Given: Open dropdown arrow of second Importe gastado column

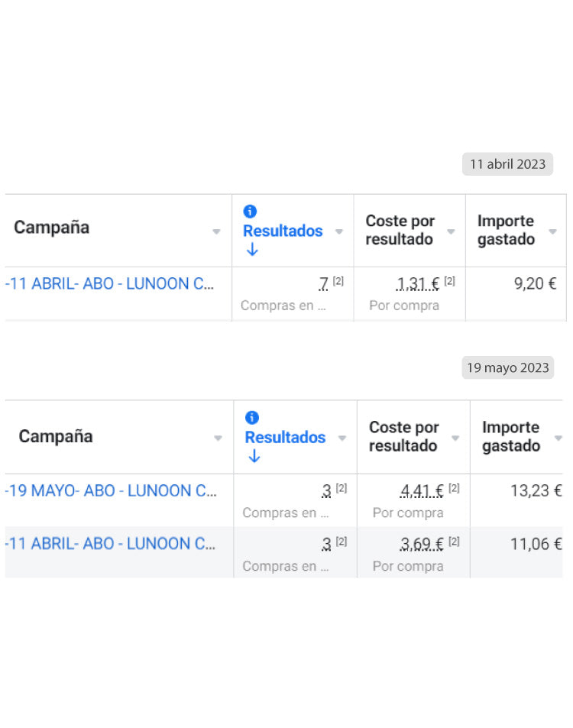Looking at the screenshot, I should tap(558, 438).
